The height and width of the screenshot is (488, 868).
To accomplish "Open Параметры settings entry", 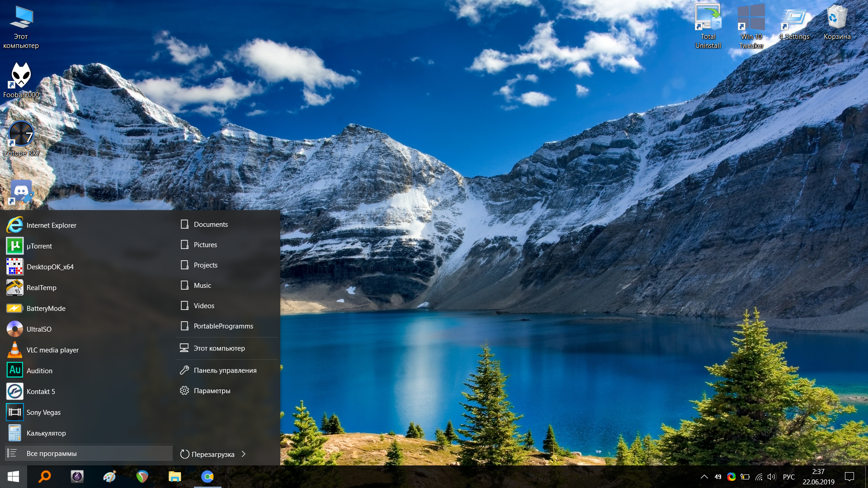I will pyautogui.click(x=212, y=390).
